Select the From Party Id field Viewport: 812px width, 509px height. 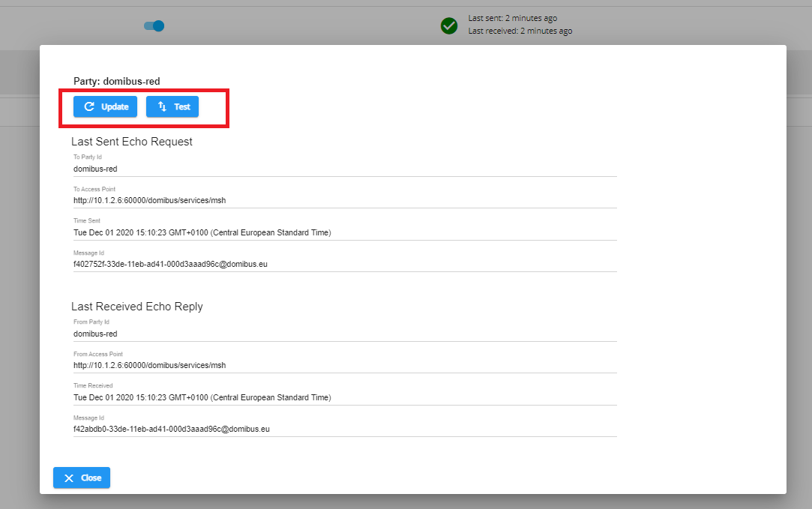(x=344, y=334)
